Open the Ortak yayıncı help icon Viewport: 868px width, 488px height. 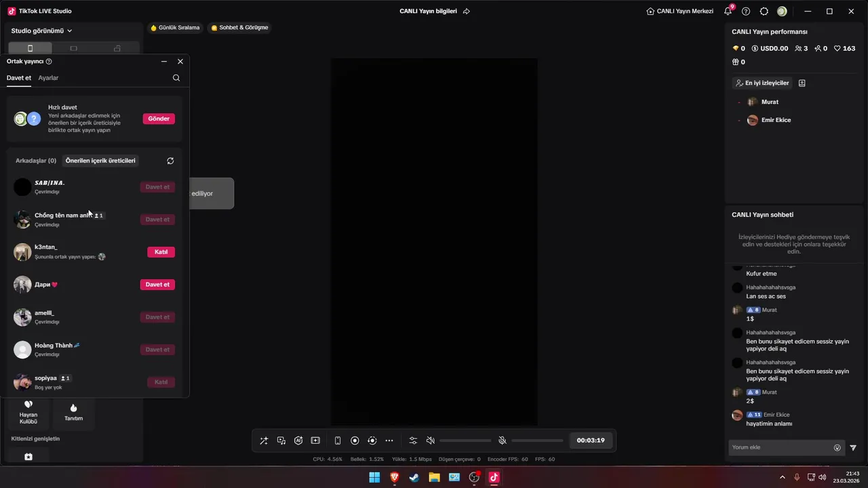49,61
